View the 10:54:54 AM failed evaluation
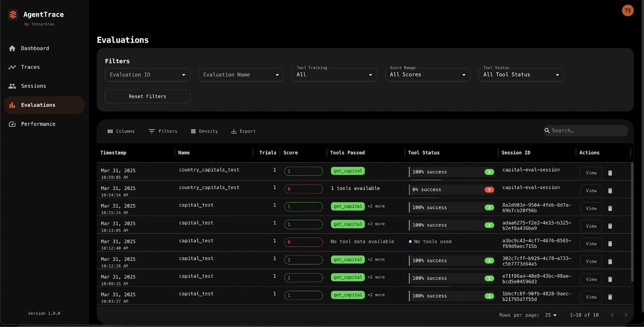 pyautogui.click(x=591, y=190)
